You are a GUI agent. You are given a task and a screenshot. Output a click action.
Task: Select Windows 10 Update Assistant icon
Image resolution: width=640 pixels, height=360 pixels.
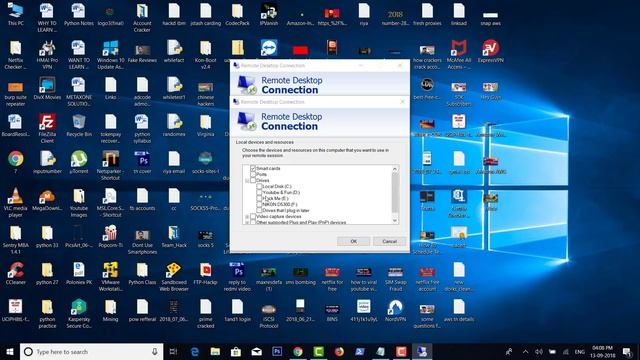(110, 54)
